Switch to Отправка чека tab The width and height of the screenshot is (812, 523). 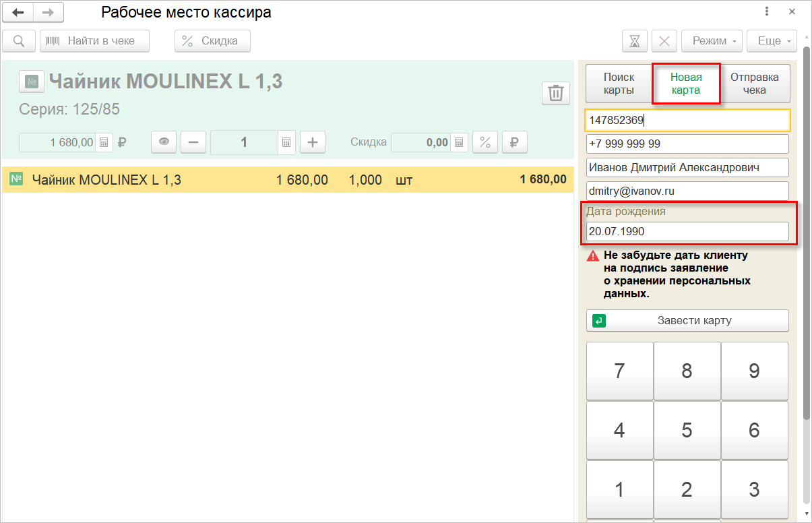[x=755, y=84]
